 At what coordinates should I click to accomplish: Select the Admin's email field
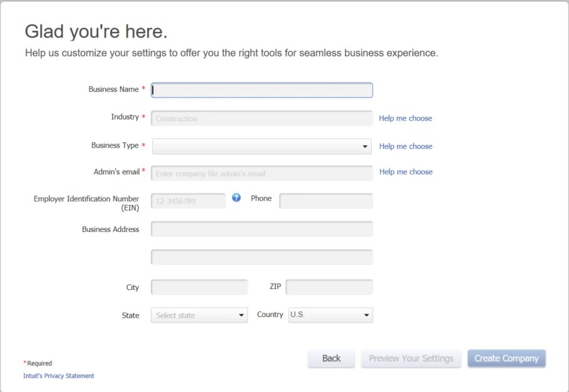(x=261, y=173)
